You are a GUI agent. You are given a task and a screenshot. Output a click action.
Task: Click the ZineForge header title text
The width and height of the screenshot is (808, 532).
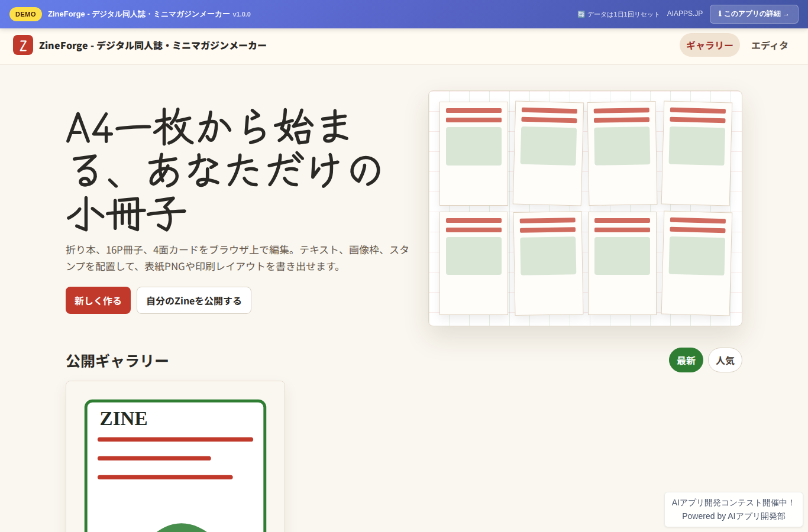tap(153, 46)
